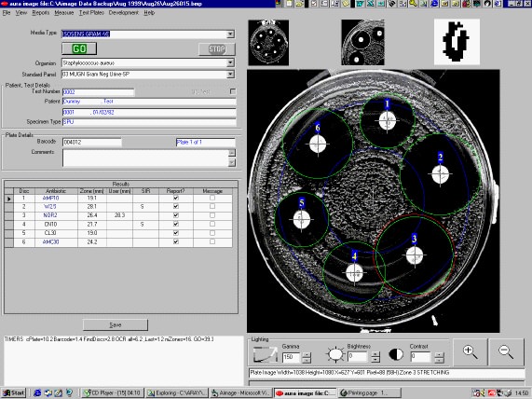Increase Gamma value with up arrow
The image size is (532, 399).
coord(307,355)
